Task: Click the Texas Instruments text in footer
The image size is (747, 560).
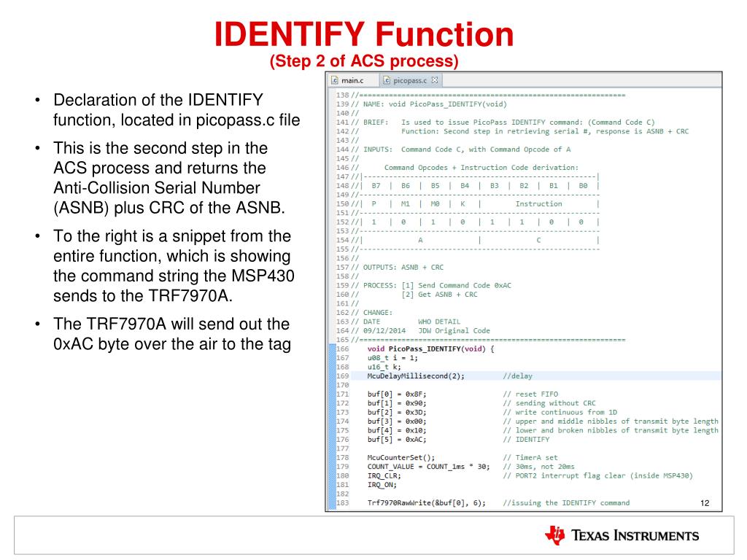Action: pyautogui.click(x=635, y=537)
